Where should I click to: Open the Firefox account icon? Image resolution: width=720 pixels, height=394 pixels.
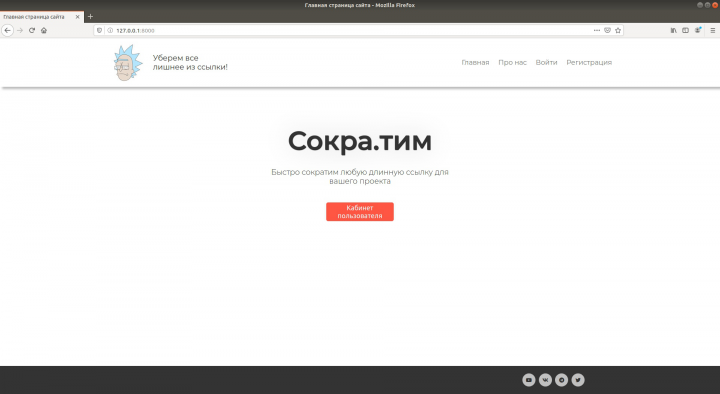(x=698, y=30)
